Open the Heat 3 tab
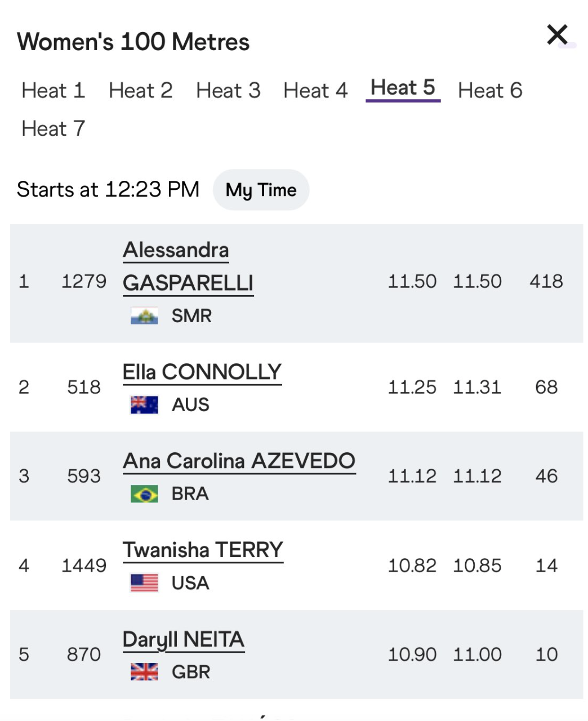588x721 pixels. click(x=228, y=90)
